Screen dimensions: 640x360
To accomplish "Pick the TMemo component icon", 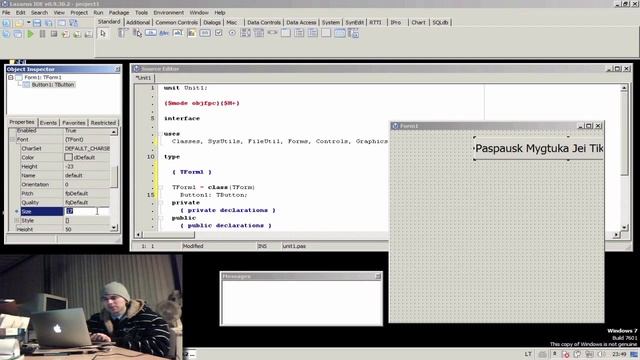I will (191, 33).
